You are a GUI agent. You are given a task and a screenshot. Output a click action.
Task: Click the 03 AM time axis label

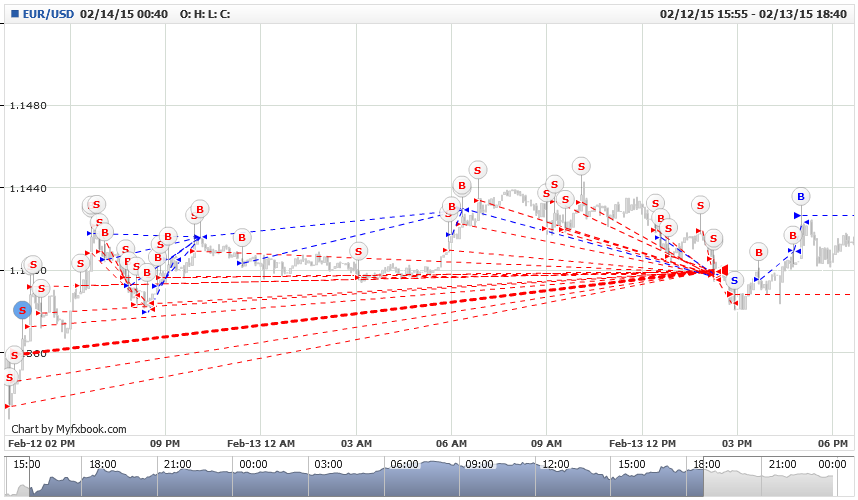click(x=356, y=443)
